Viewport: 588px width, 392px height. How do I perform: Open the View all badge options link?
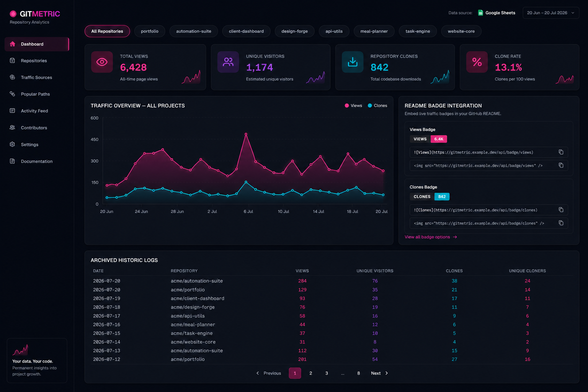(x=431, y=237)
